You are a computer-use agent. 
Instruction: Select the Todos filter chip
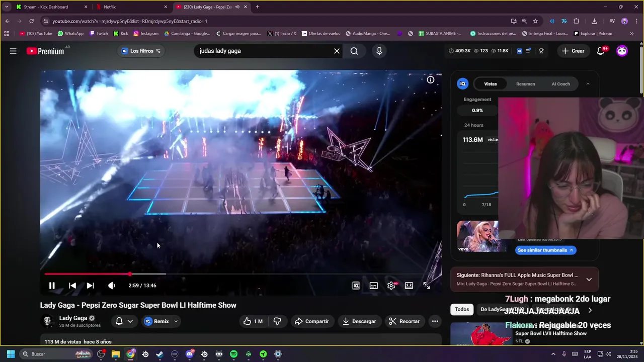(x=462, y=309)
